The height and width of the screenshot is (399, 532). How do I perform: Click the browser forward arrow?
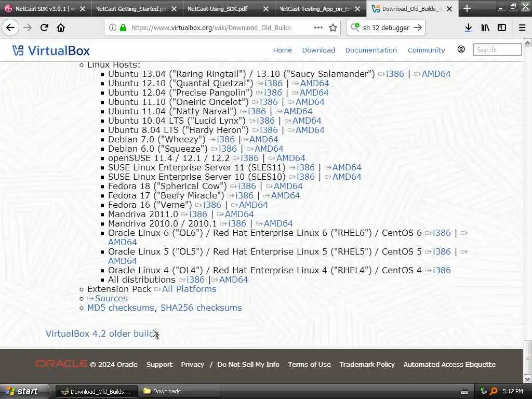[x=28, y=28]
